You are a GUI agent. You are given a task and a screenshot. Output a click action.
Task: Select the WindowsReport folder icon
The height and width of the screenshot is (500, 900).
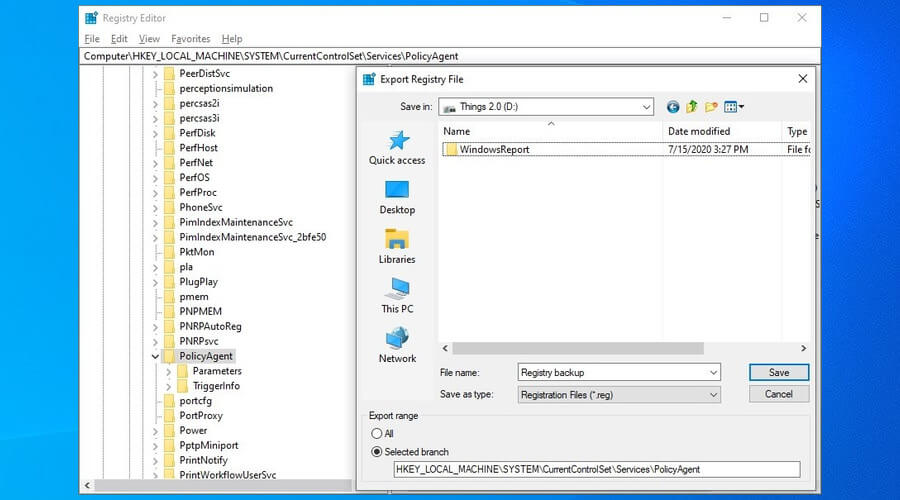click(451, 149)
